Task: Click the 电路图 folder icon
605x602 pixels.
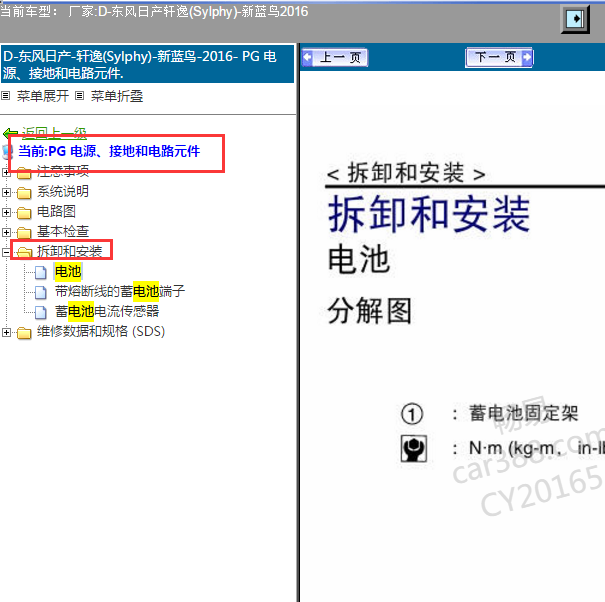Action: pyautogui.click(x=24, y=213)
